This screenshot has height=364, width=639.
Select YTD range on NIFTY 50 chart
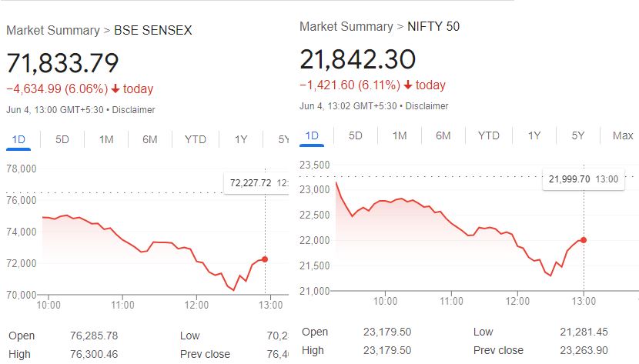tap(489, 136)
